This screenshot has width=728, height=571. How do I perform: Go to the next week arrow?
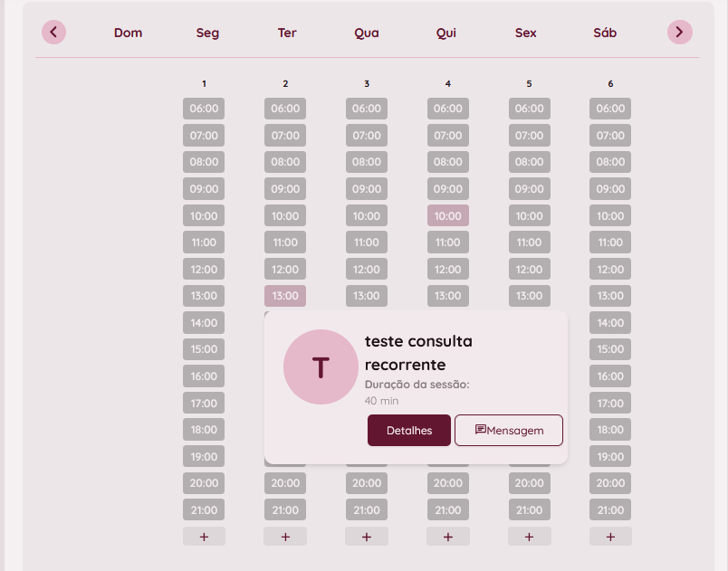[x=680, y=33]
